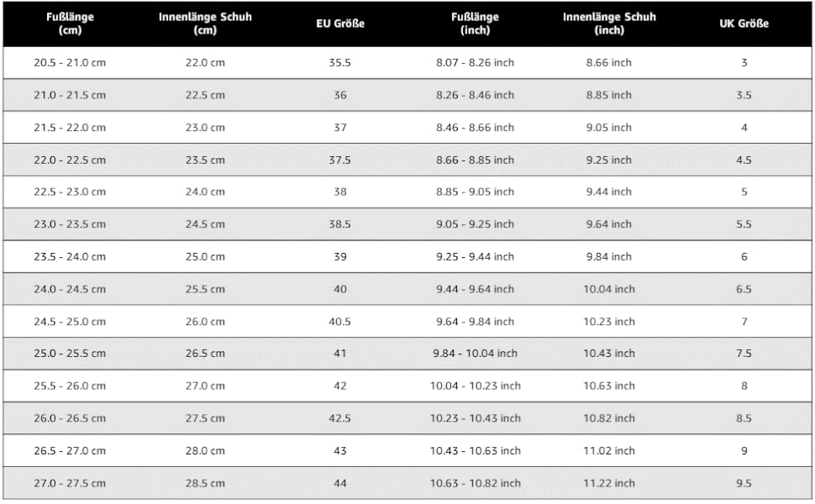Click the UK Größe column header
The height and width of the screenshot is (504, 815).
744,24
